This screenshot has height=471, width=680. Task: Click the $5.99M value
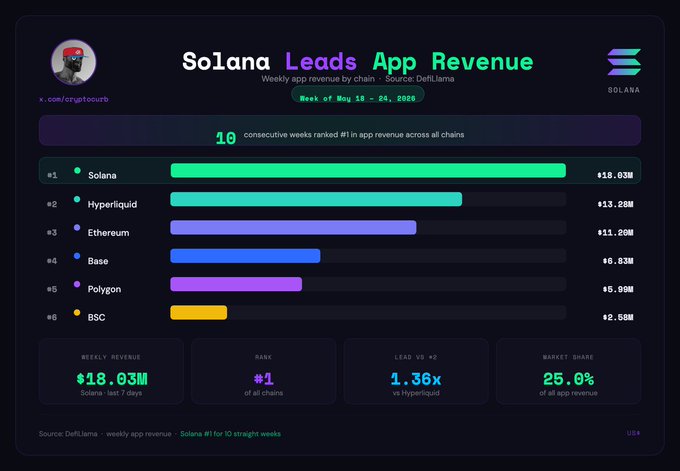pyautogui.click(x=618, y=289)
